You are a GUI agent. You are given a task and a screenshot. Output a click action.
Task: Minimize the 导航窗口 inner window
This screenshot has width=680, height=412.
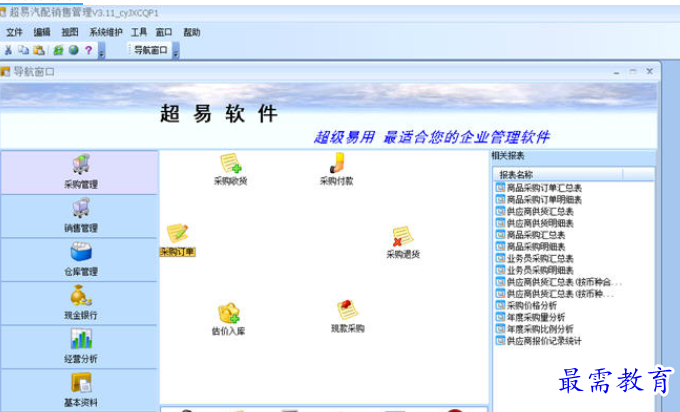pyautogui.click(x=616, y=72)
